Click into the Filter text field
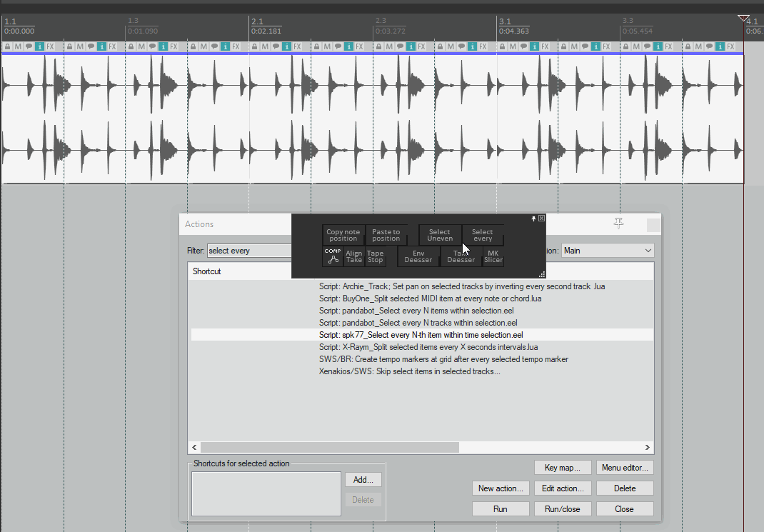Screen dimensions: 764x532 (x=248, y=251)
